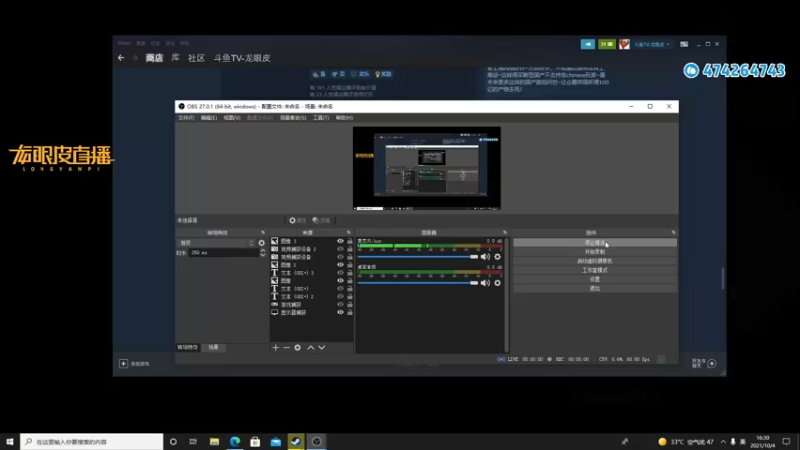Click Windows taskbar search box
Image resolution: width=800 pixels, height=450 pixels.
click(x=92, y=441)
